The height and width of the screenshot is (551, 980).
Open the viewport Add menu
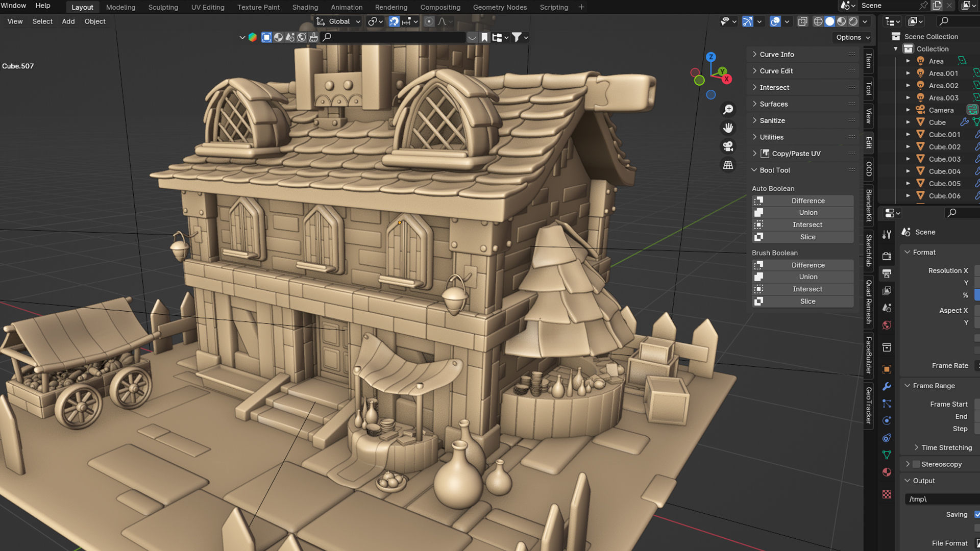pos(68,21)
